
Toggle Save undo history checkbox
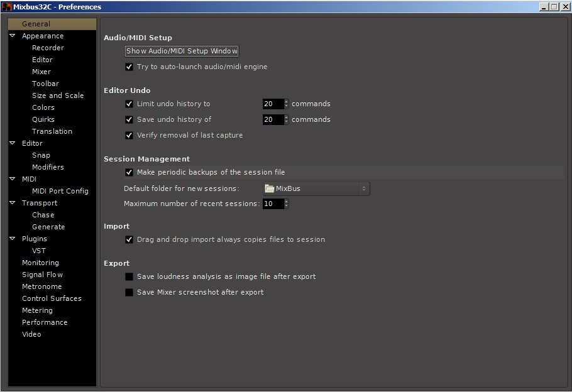[129, 119]
